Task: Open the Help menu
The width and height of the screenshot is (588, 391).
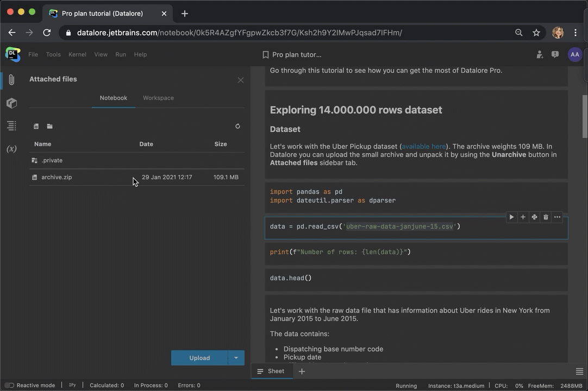Action: tap(140, 55)
